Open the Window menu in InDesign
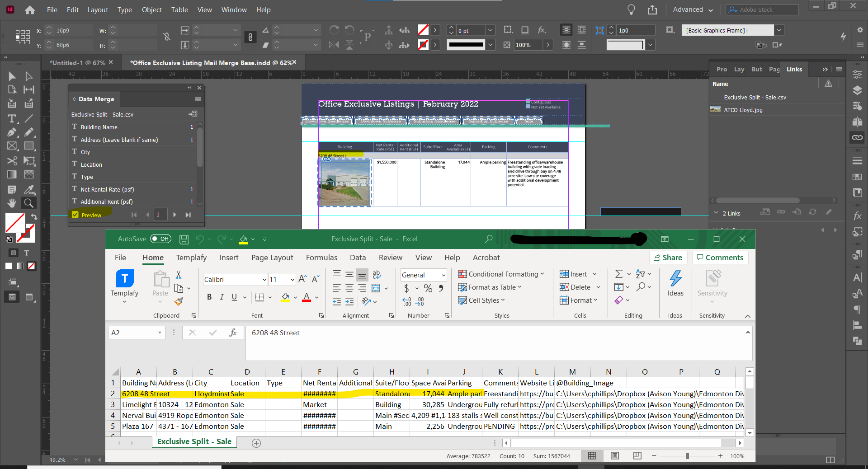The image size is (868, 469). click(234, 9)
